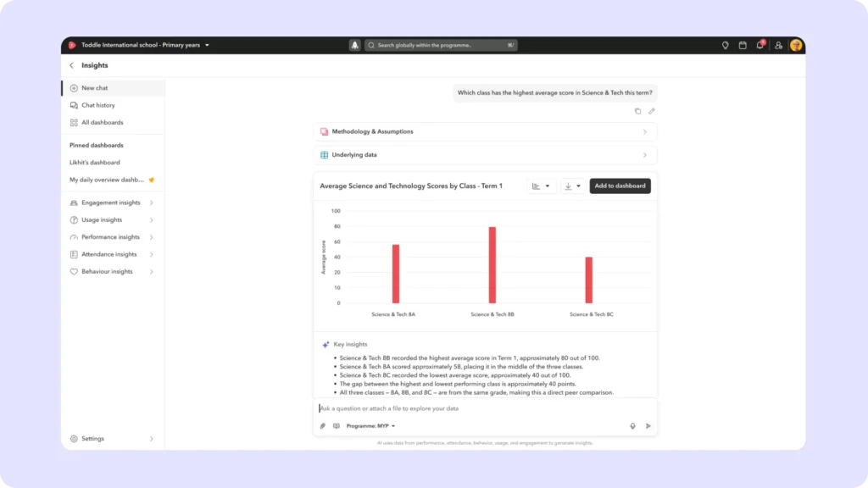The image size is (868, 488).
Task: Open the chart type dropdown
Action: (541, 186)
